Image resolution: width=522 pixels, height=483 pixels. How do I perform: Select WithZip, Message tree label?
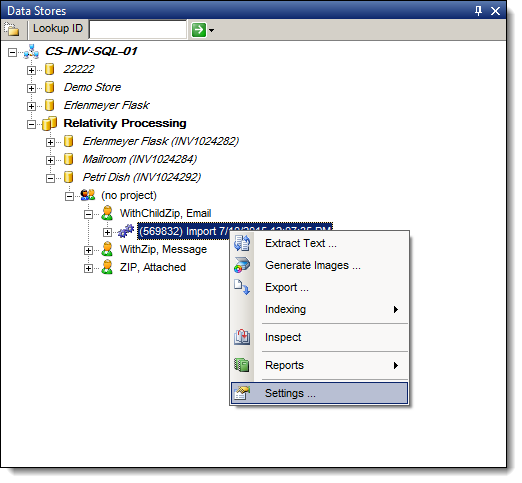pos(163,249)
